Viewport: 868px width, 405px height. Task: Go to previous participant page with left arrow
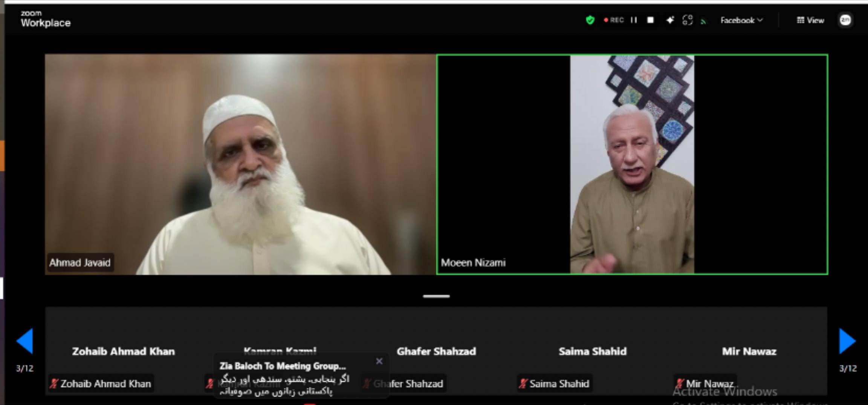pyautogui.click(x=25, y=341)
